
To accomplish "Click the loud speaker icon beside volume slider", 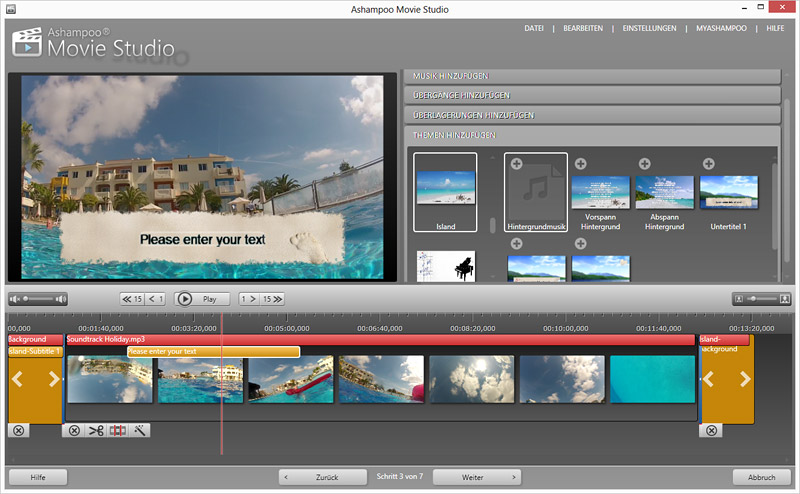I will pos(60,298).
